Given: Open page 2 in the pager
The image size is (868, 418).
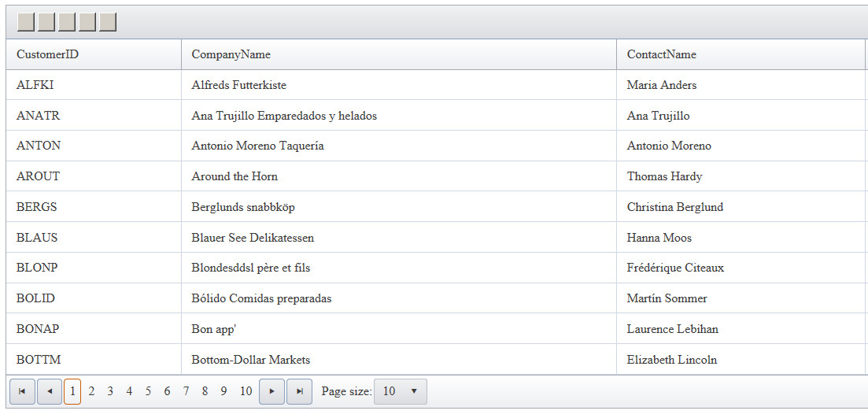Looking at the screenshot, I should (x=91, y=391).
